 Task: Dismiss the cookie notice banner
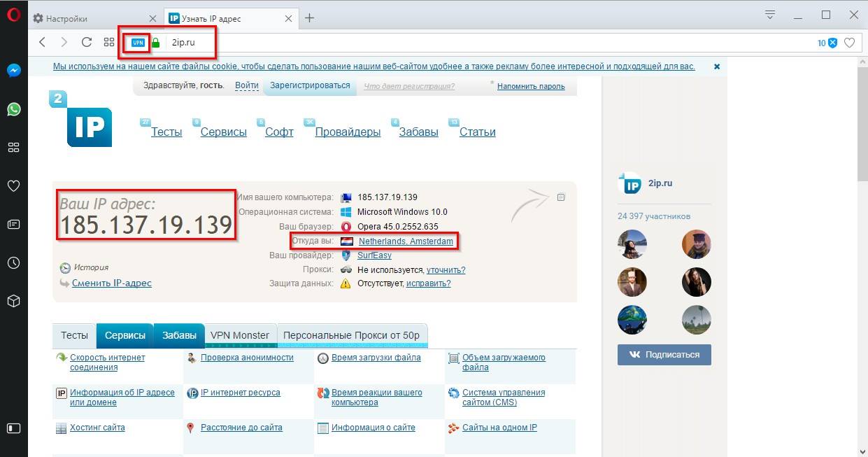pos(717,66)
